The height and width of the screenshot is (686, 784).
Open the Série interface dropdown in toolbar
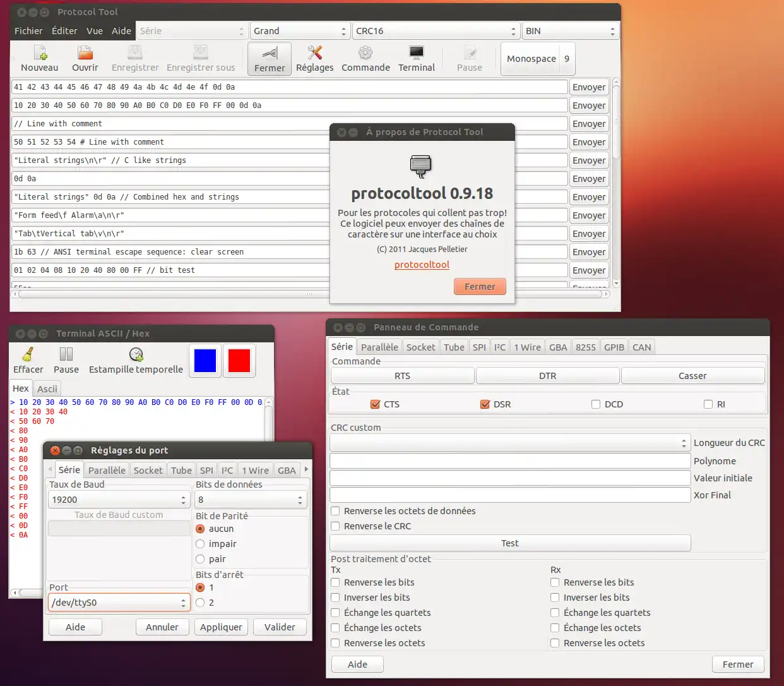point(192,31)
